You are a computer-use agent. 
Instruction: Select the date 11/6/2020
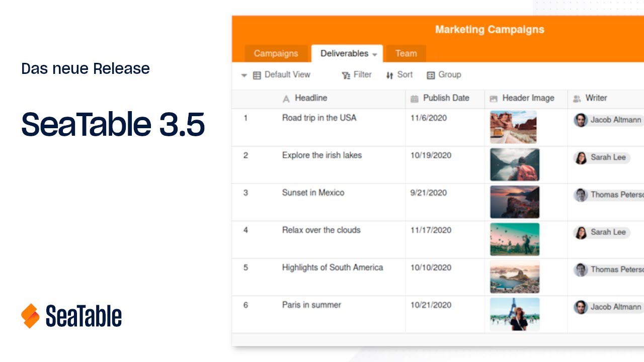pyautogui.click(x=428, y=118)
